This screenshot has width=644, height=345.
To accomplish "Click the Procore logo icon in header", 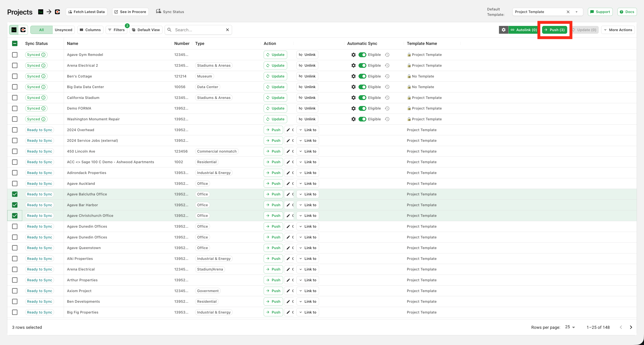I will coord(58,12).
